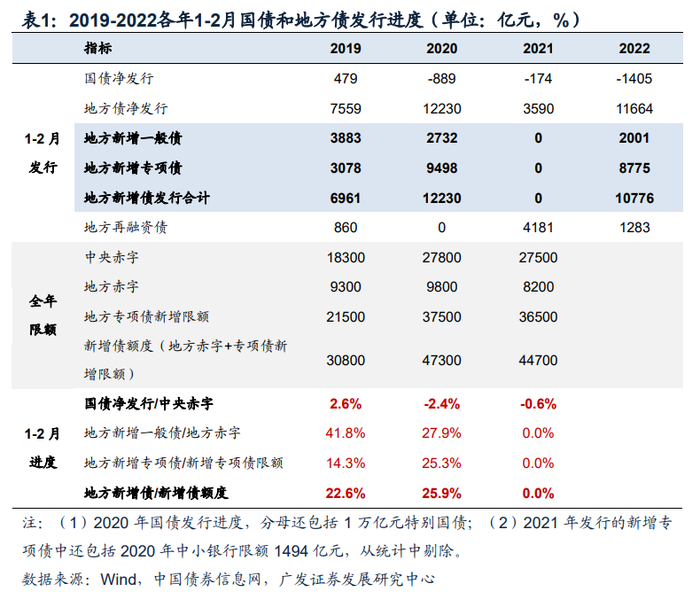Viewport: 700px width, 600px height.
Task: Click the value -1405 in the 2022 column
Action: pos(634,79)
